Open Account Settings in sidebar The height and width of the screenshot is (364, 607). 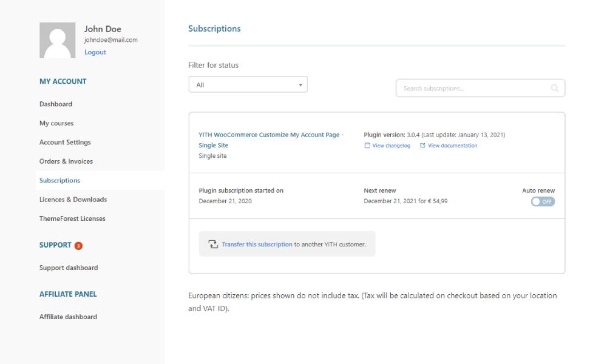pos(65,142)
